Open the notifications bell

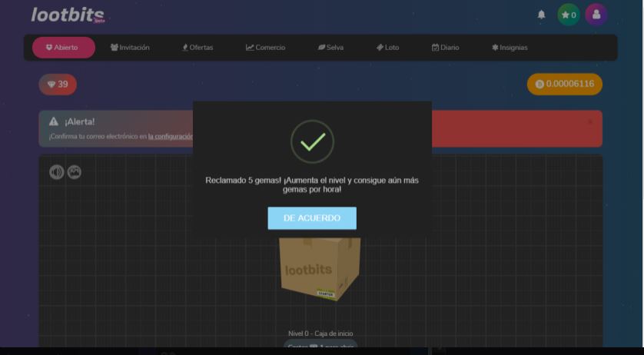pyautogui.click(x=541, y=15)
